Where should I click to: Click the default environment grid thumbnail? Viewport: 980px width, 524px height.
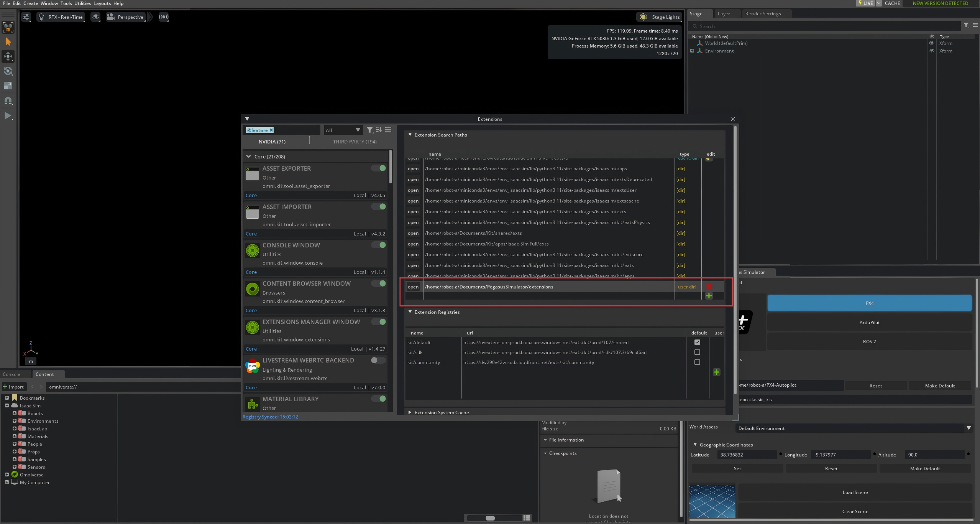[x=712, y=501]
